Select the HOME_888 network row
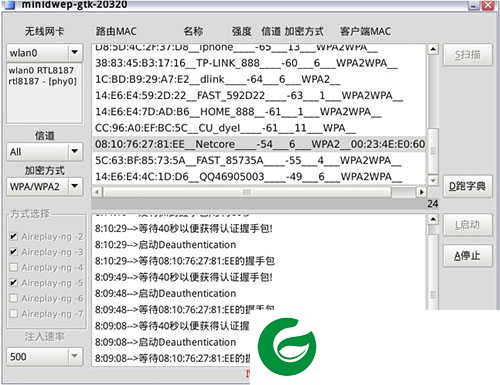500x385 pixels. coord(259,112)
